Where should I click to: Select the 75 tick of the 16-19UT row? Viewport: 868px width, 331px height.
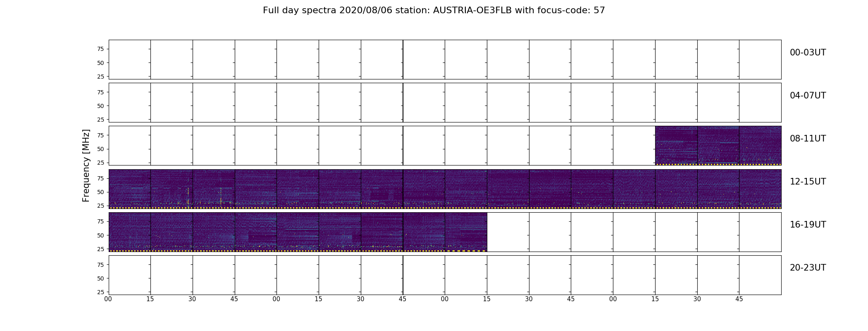(100, 221)
